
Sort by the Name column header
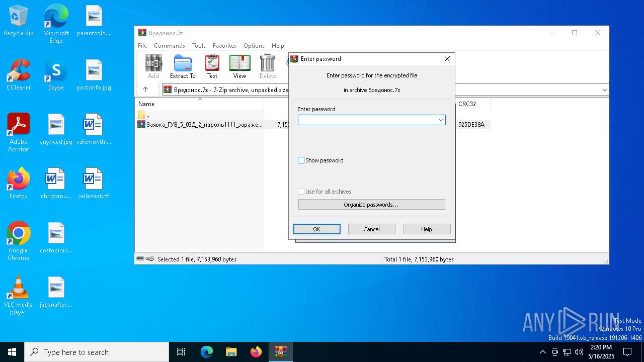199,104
